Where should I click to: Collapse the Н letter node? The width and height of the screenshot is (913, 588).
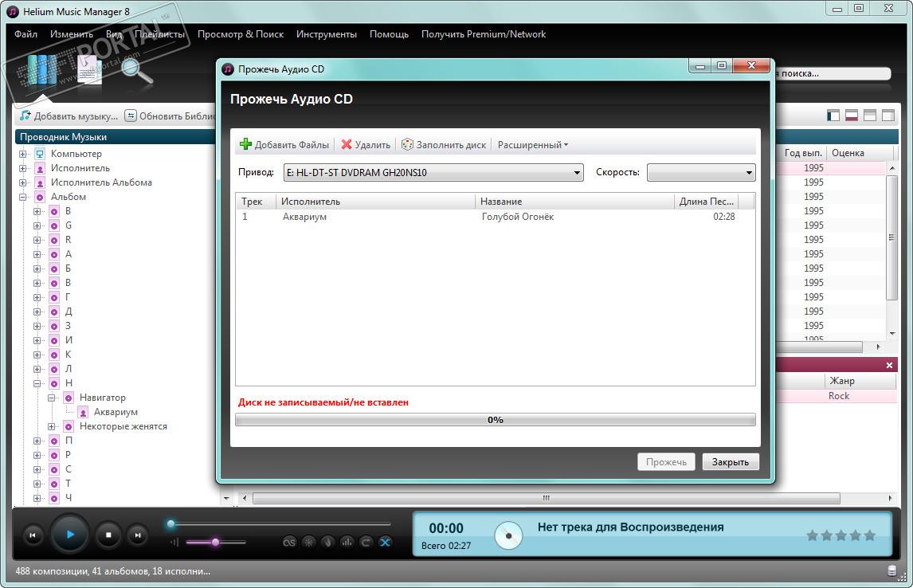(x=37, y=384)
